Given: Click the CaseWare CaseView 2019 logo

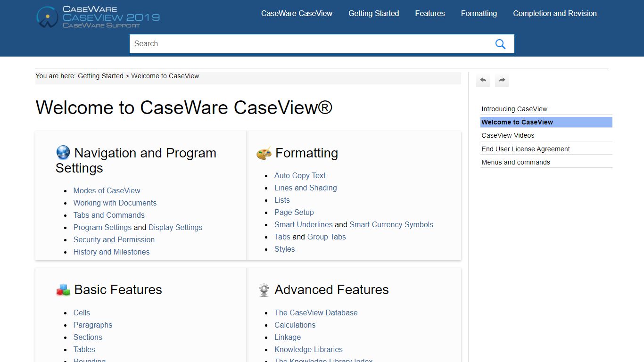Looking at the screenshot, I should point(98,17).
